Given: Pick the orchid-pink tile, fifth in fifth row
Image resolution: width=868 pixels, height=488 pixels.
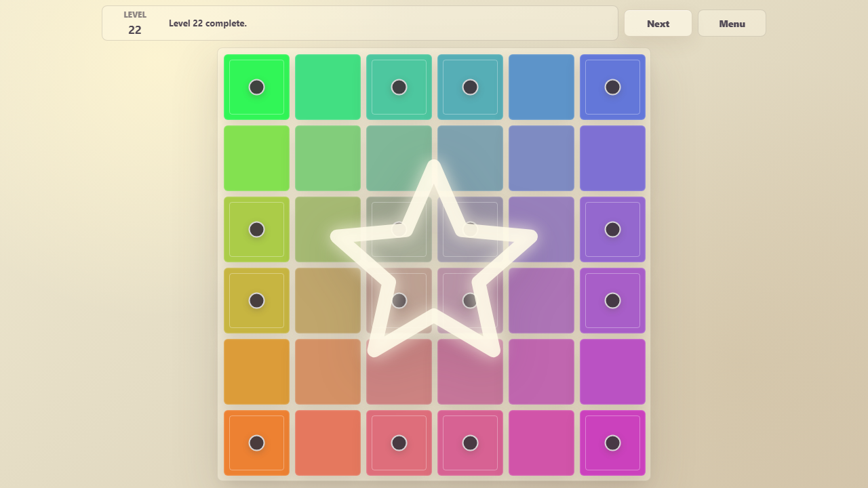Looking at the screenshot, I should coord(541,371).
